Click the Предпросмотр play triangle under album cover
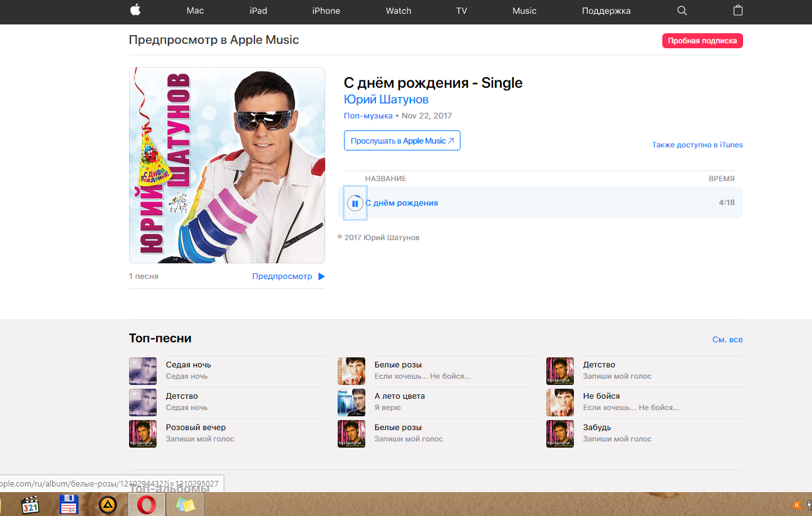The image size is (812, 516). (x=321, y=276)
